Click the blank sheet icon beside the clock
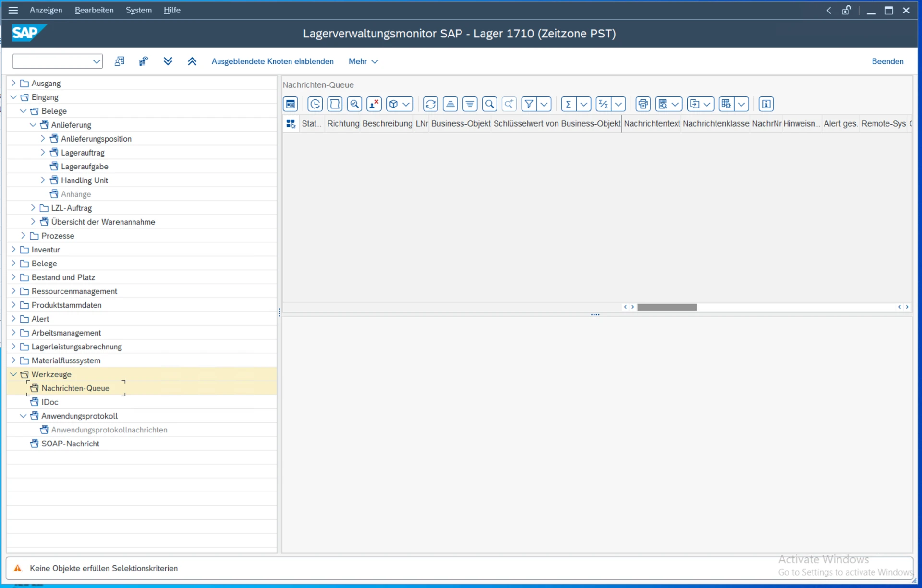This screenshot has width=922, height=588. 335,104
